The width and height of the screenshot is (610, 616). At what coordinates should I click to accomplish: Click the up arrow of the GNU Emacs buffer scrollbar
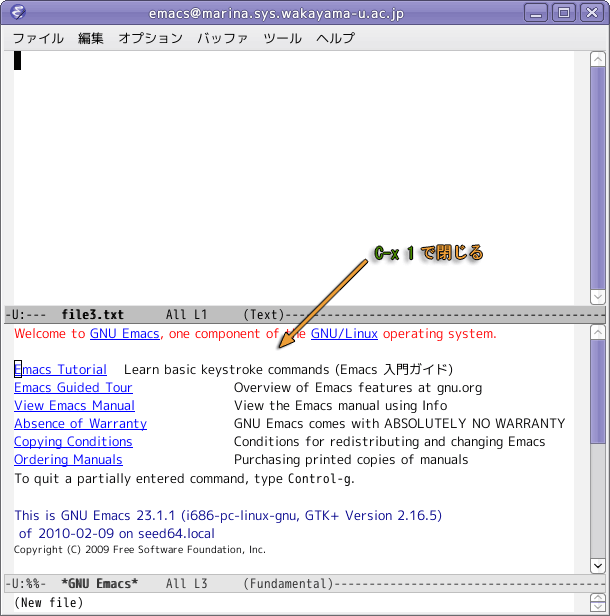(597, 333)
